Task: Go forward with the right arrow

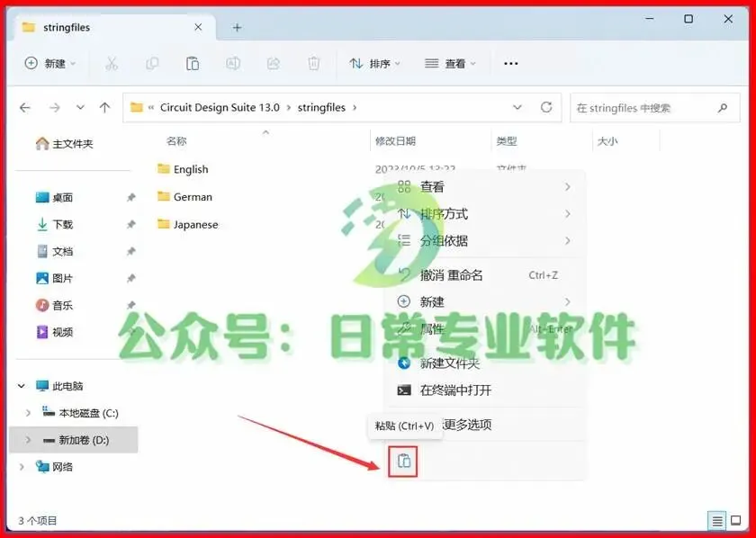Action: point(55,107)
